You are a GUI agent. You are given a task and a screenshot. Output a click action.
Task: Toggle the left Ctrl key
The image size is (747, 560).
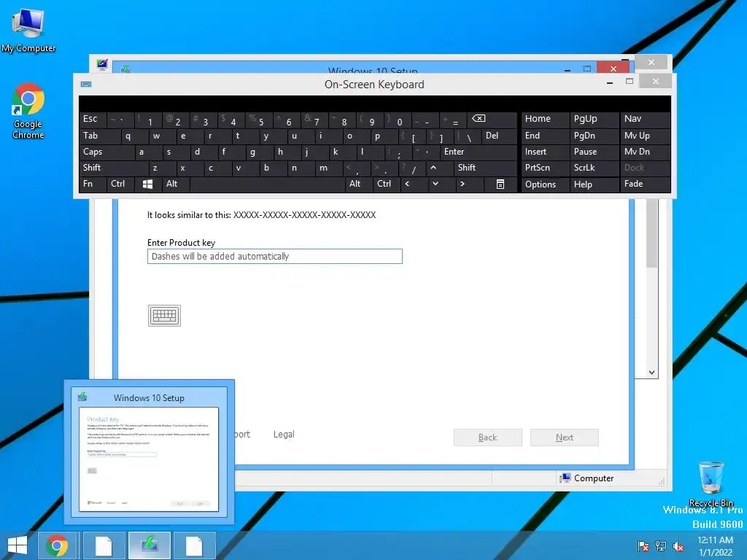click(120, 184)
